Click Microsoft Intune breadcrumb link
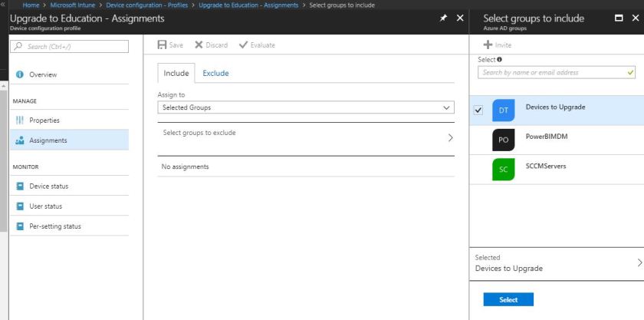644x320 pixels. pyautogui.click(x=75, y=5)
